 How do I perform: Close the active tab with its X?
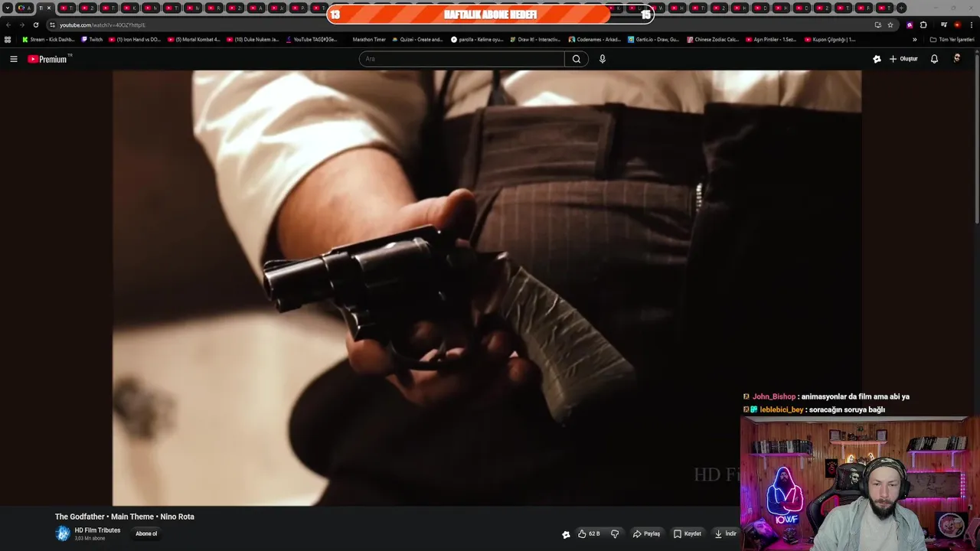(x=49, y=8)
